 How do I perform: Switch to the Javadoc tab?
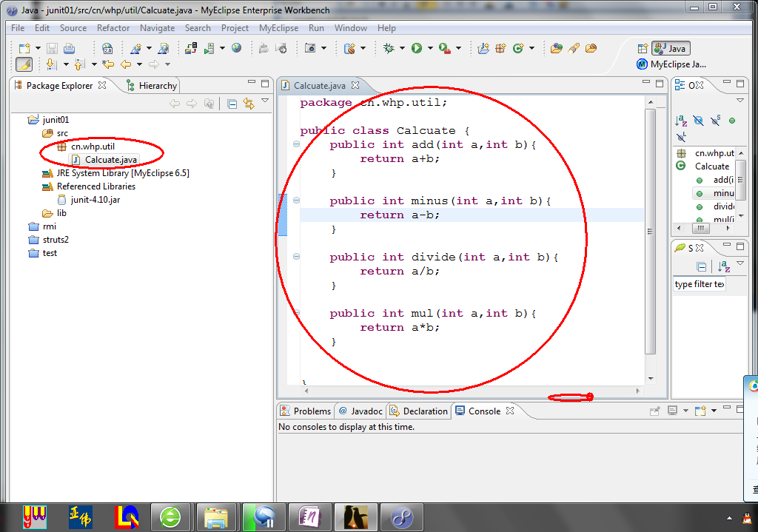pos(360,411)
